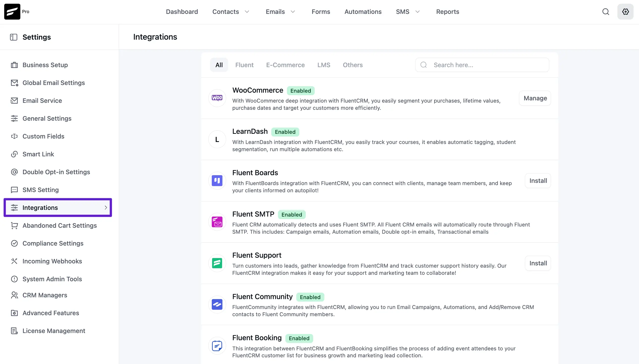Open Advanced Features settings

click(51, 313)
